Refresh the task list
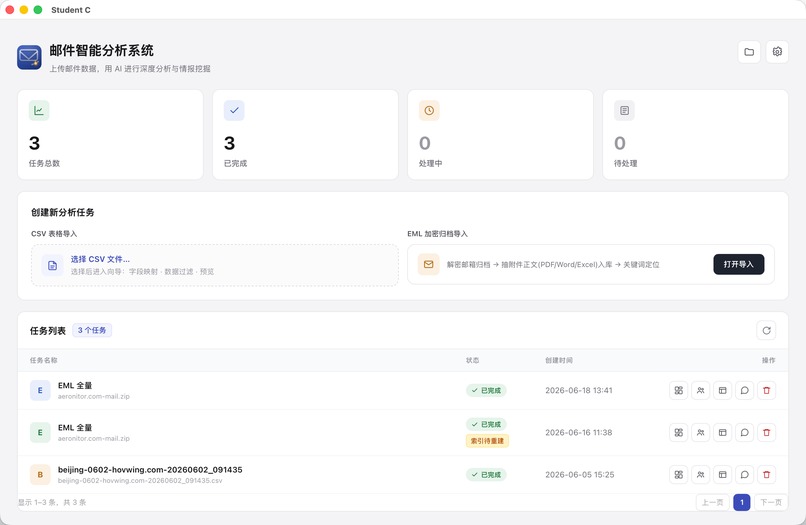The image size is (806, 525). coord(766,331)
